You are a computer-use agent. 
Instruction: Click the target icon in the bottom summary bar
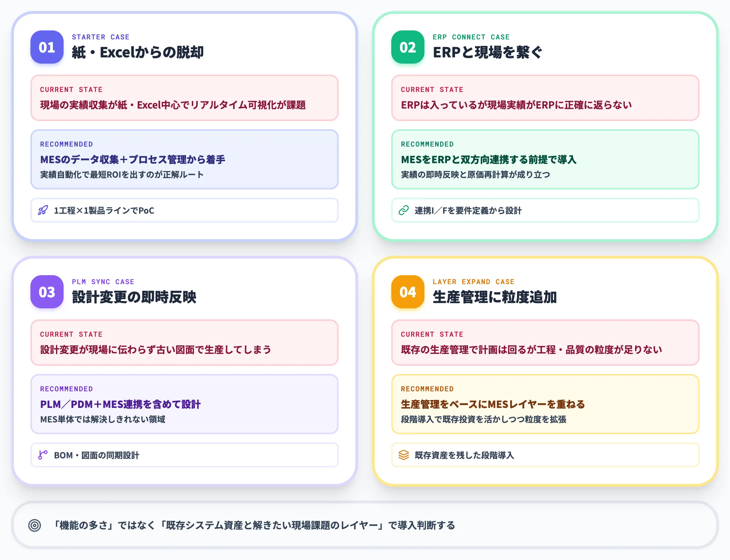pyautogui.click(x=35, y=525)
